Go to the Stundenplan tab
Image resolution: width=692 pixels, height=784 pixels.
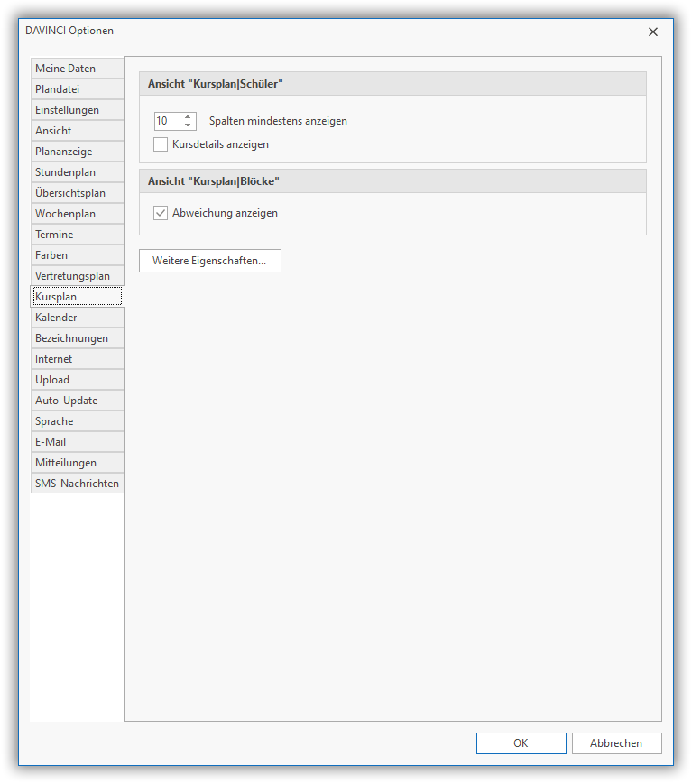[x=77, y=172]
